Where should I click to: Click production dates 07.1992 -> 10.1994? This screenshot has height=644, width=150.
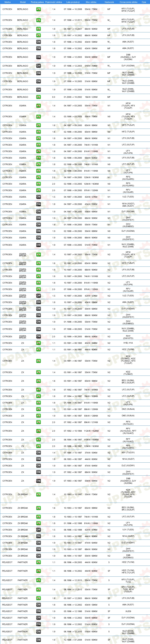pyautogui.click(x=73, y=431)
